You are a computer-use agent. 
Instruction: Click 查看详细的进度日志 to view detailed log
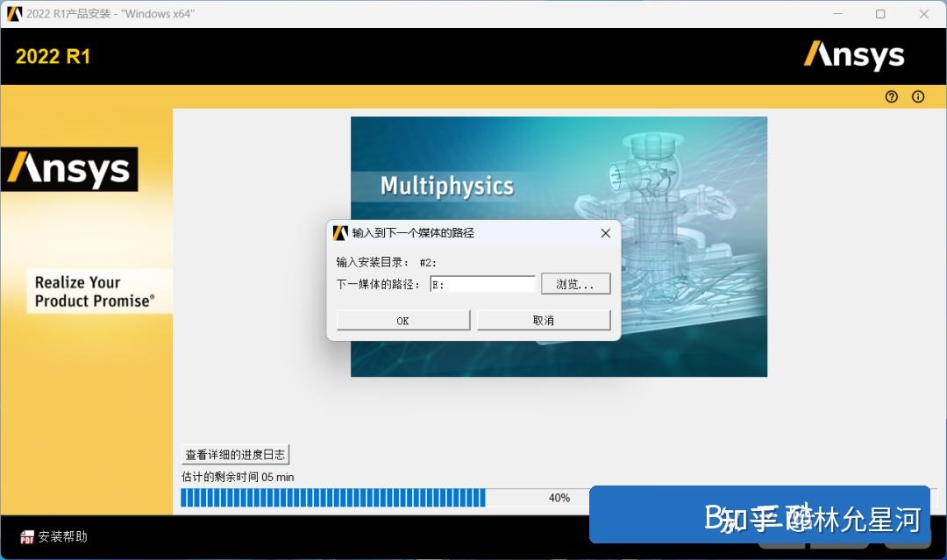234,454
